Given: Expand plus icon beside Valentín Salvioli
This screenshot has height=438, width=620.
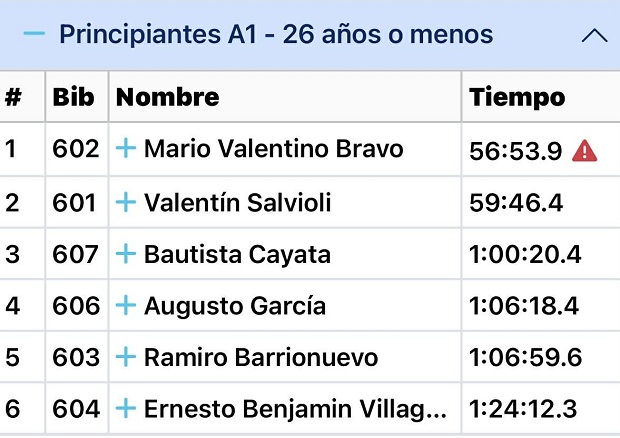Looking at the screenshot, I should pyautogui.click(x=125, y=203).
